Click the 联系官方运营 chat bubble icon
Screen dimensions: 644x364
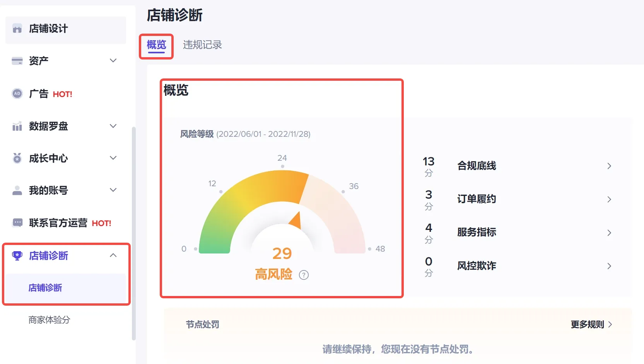(x=17, y=222)
